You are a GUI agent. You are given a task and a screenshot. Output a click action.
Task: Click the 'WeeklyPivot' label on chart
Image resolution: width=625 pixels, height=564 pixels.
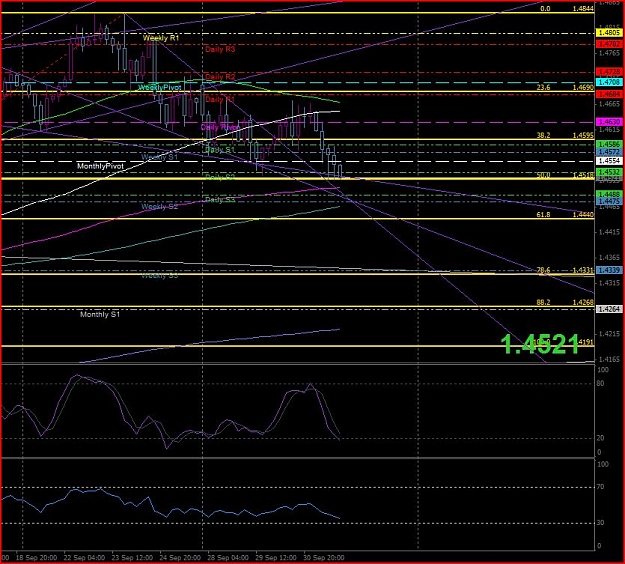coord(159,87)
